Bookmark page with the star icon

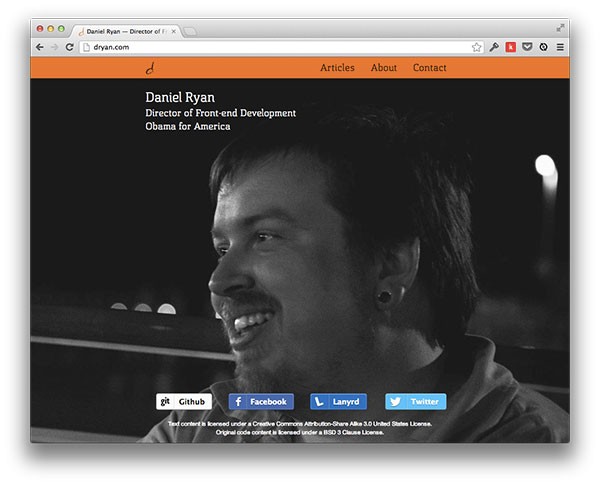tap(476, 47)
